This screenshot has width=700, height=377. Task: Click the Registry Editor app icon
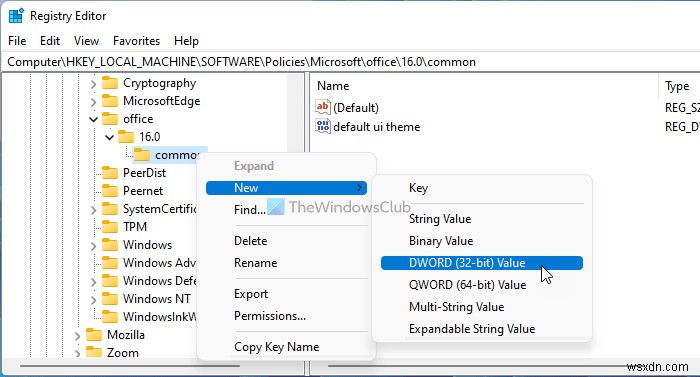pyautogui.click(x=16, y=16)
